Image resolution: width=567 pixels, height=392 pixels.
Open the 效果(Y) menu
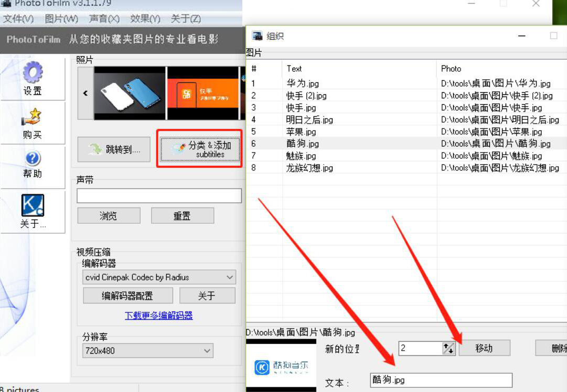pos(145,19)
